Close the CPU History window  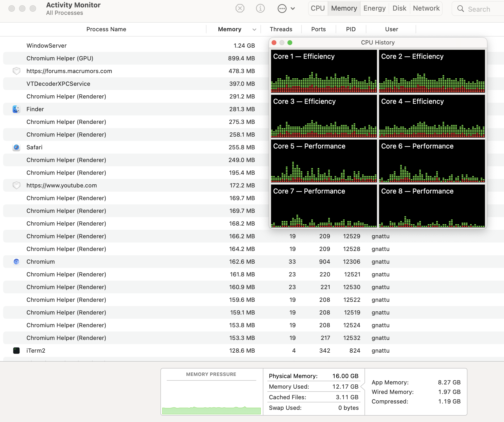(x=274, y=43)
